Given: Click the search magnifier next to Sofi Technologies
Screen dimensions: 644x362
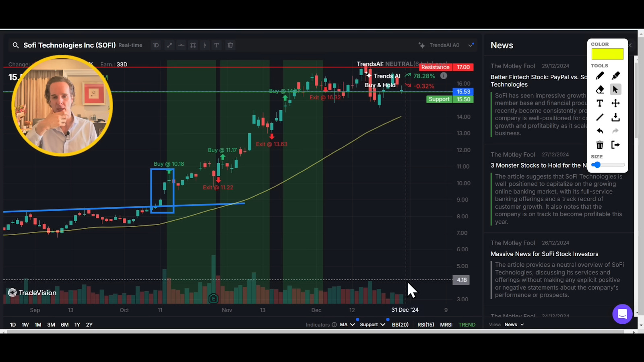Looking at the screenshot, I should pyautogui.click(x=16, y=45).
